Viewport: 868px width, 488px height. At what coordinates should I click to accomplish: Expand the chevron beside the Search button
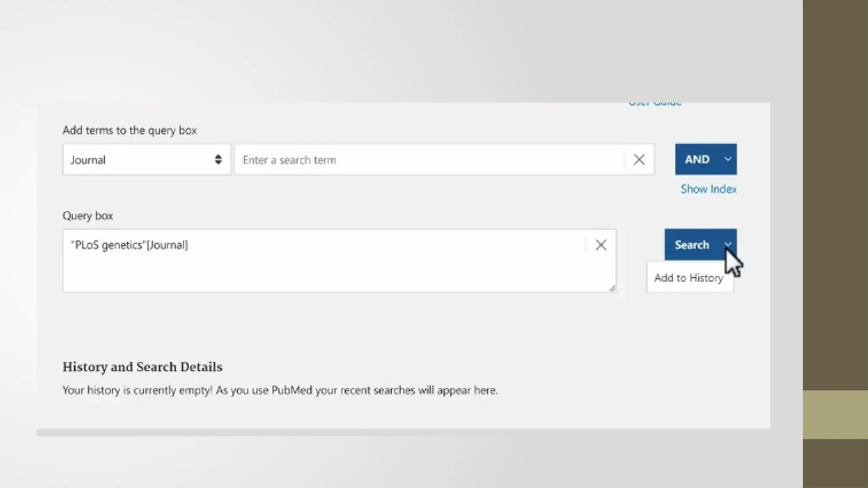(x=728, y=244)
